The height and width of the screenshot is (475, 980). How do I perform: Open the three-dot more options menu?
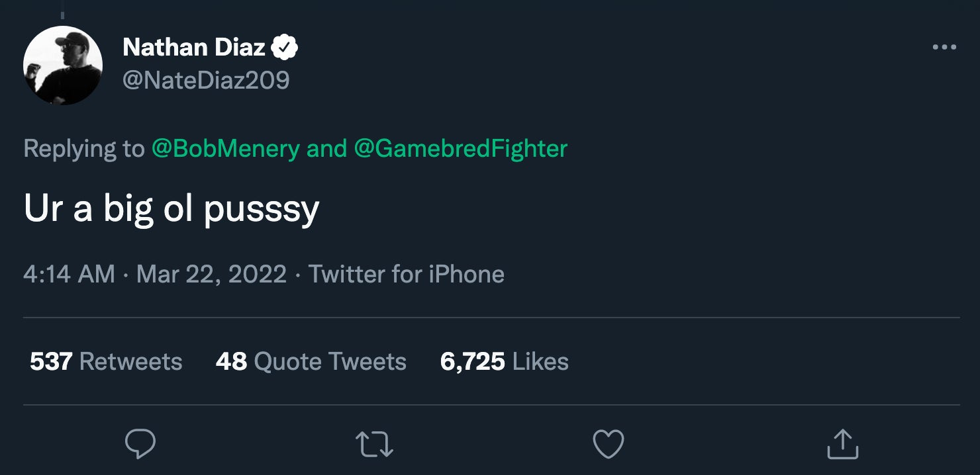[944, 48]
